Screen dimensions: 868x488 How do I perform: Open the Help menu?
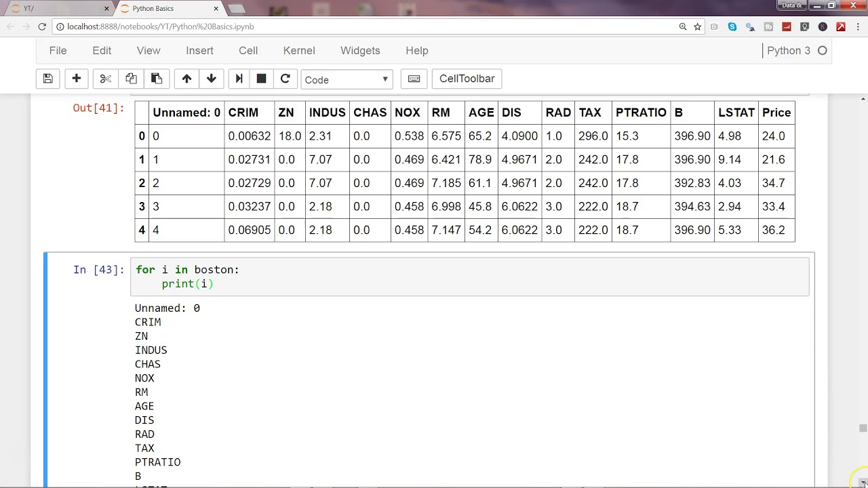pyautogui.click(x=417, y=51)
